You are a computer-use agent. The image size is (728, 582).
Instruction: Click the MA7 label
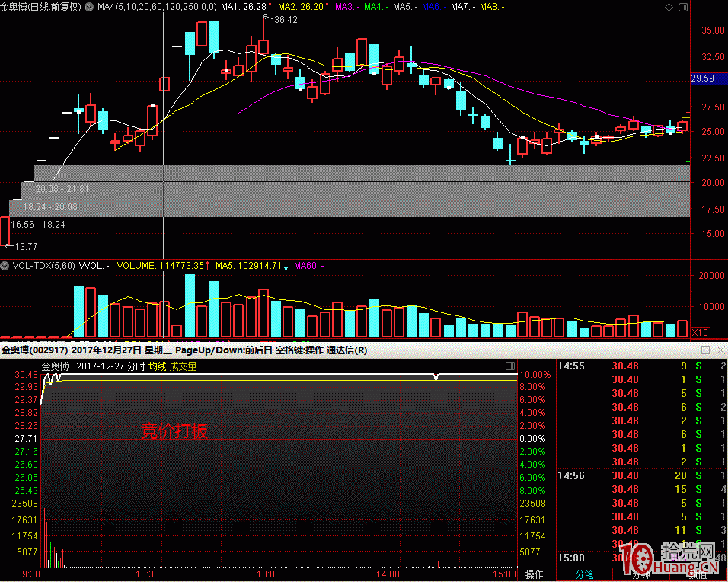461,7
